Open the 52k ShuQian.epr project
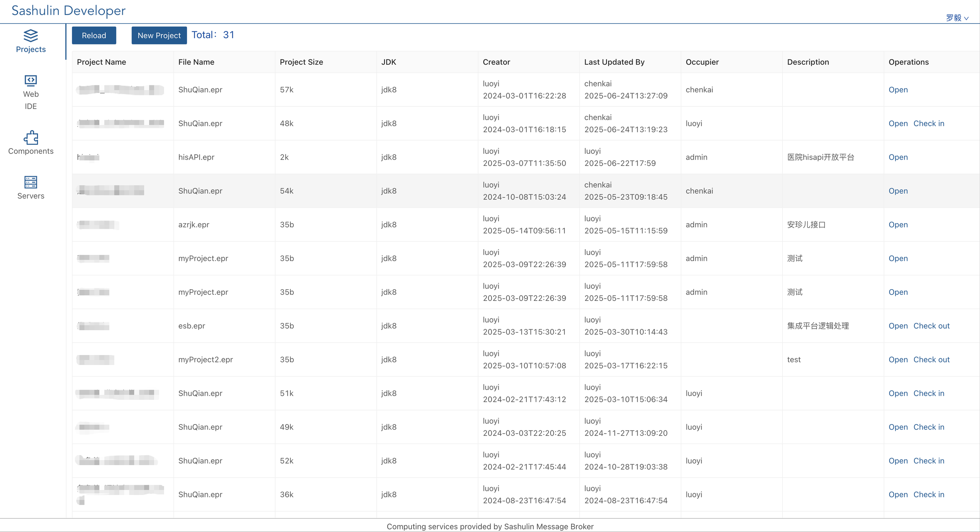 [x=898, y=461]
